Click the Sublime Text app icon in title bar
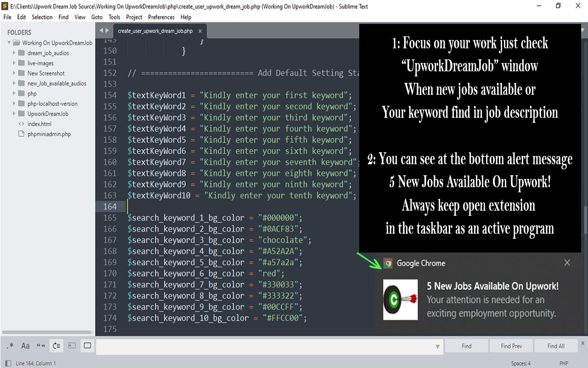Screen dimensions: 588x368 (x=5, y=6)
